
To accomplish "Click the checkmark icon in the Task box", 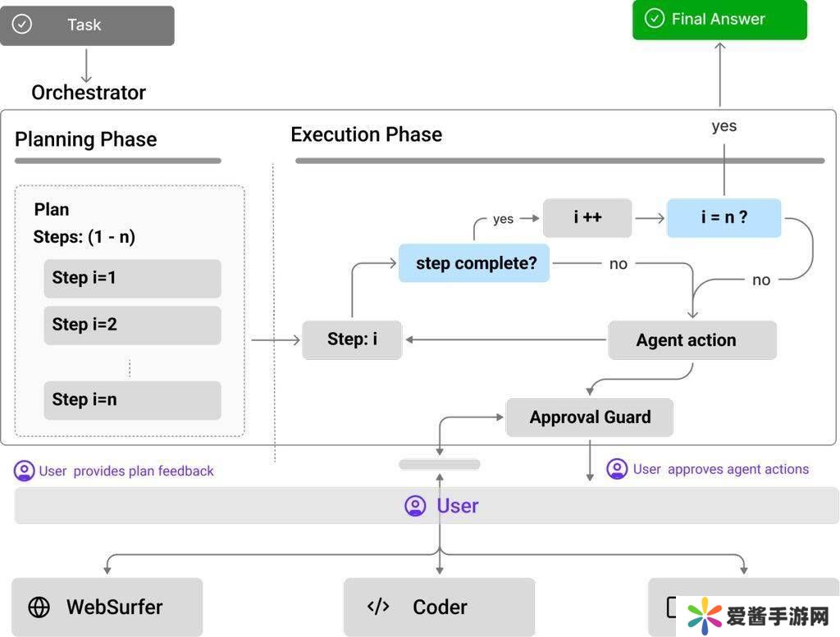I will (x=22, y=25).
